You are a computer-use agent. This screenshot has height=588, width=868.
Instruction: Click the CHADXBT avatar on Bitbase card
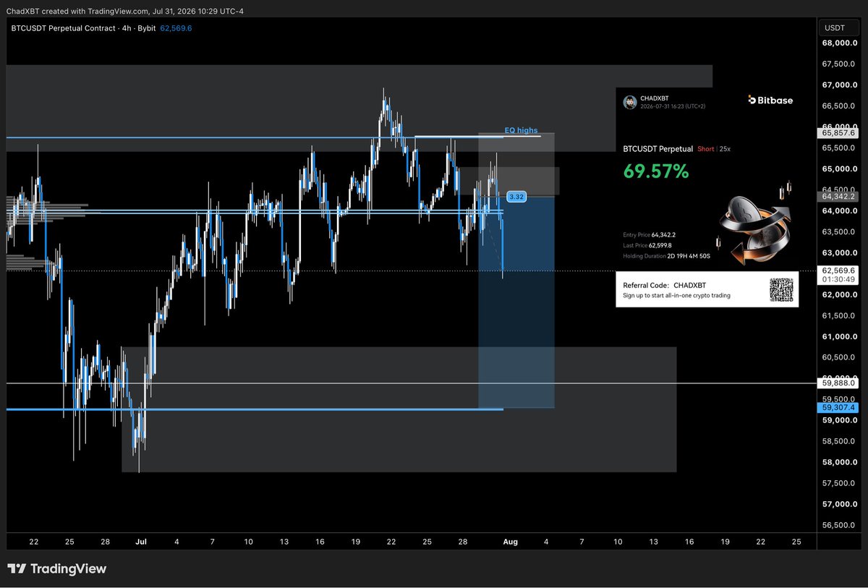click(x=629, y=101)
